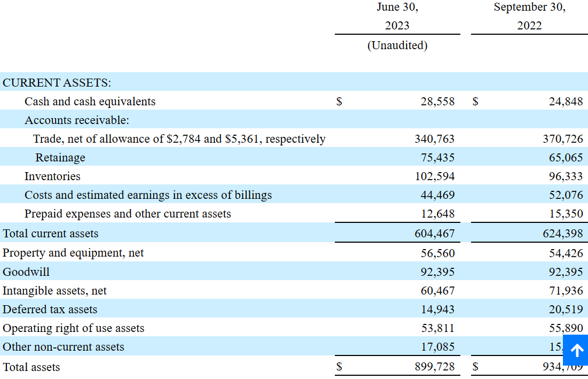Click the 370,726 trade receivables value
The width and height of the screenshot is (588, 379).
[x=563, y=139]
